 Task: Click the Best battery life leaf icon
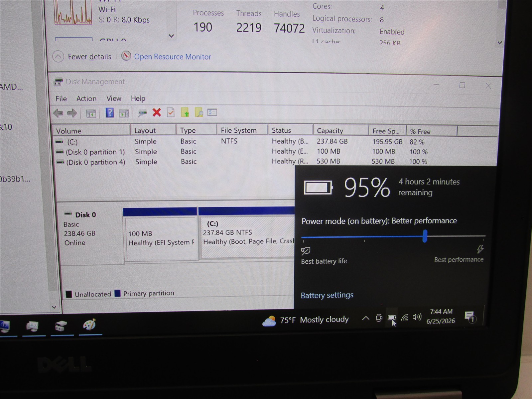pos(306,251)
